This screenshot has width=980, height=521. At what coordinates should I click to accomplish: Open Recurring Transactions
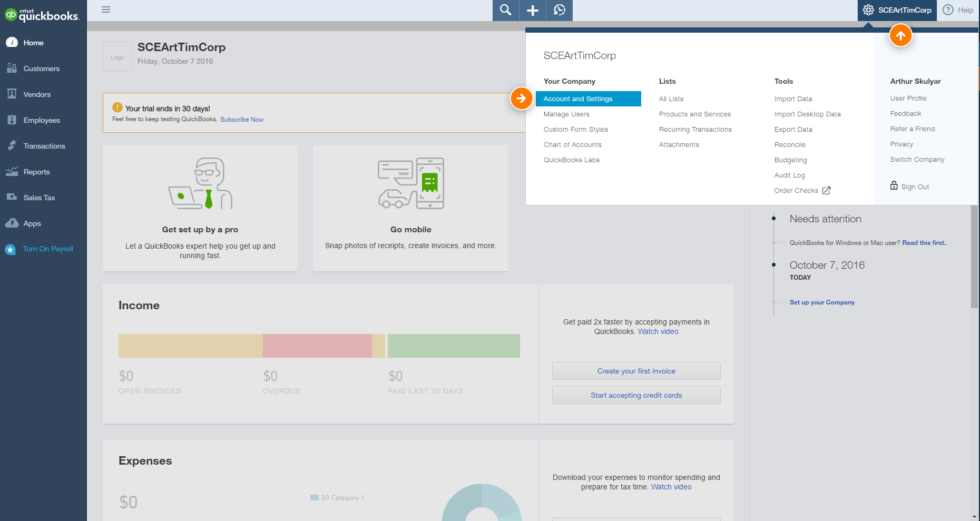pos(695,129)
